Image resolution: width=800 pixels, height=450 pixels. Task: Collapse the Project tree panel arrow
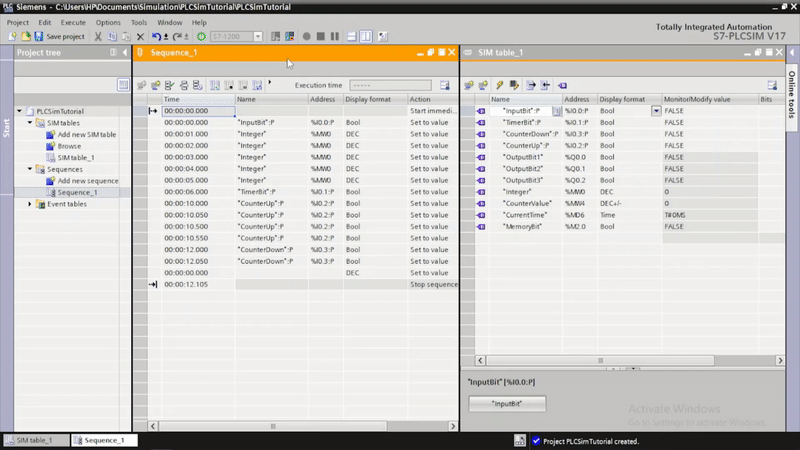[x=123, y=52]
